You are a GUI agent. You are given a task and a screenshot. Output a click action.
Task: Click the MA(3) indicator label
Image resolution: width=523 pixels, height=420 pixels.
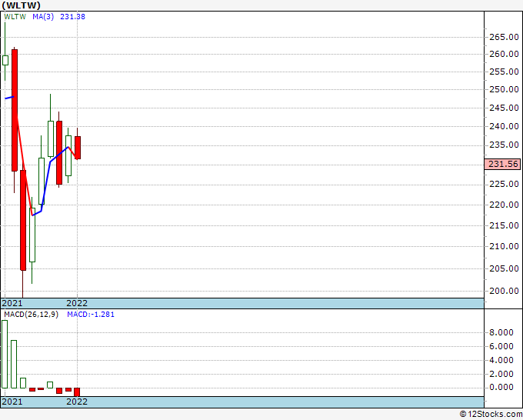43,17
